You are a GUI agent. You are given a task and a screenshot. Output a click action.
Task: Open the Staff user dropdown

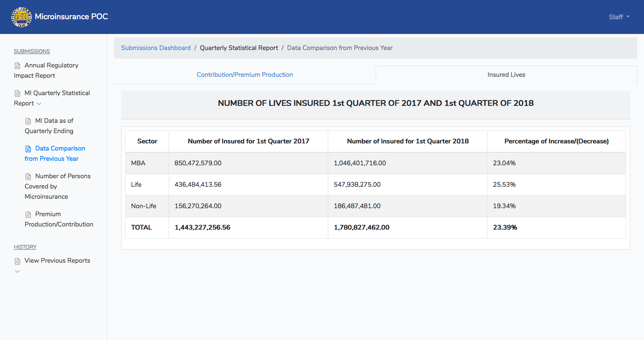619,17
